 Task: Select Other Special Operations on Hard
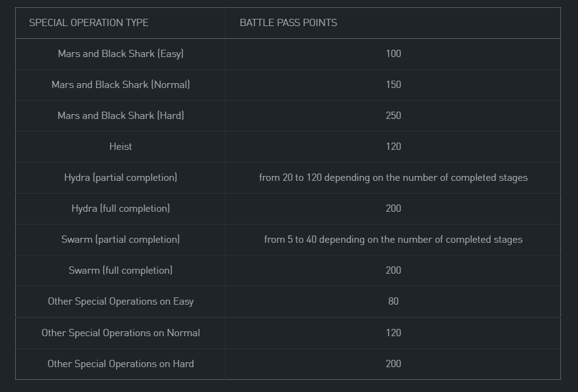coord(121,363)
